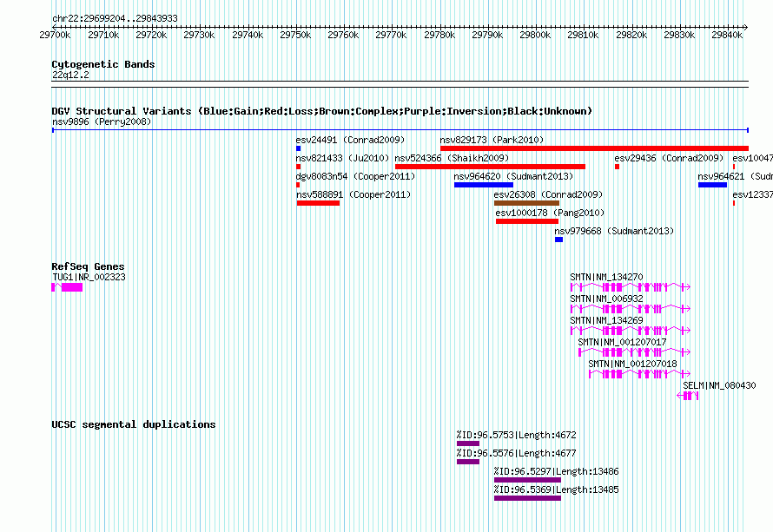Click the nsv9896 (Perry2008) variant line
773x532 pixels.
point(400,130)
